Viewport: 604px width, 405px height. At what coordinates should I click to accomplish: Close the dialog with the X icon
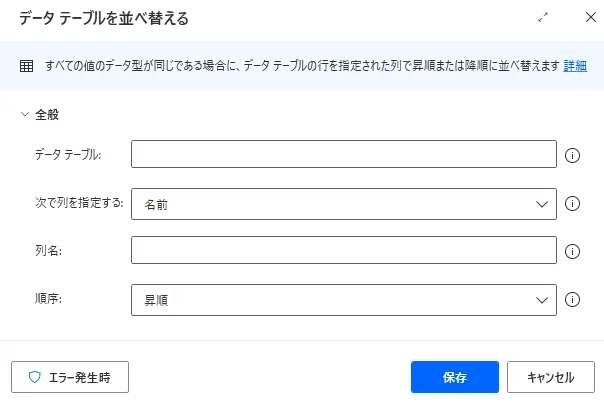pos(589,18)
